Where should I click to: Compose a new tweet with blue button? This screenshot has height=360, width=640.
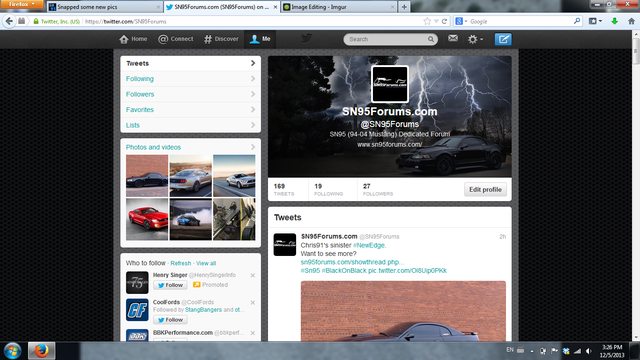click(503, 39)
